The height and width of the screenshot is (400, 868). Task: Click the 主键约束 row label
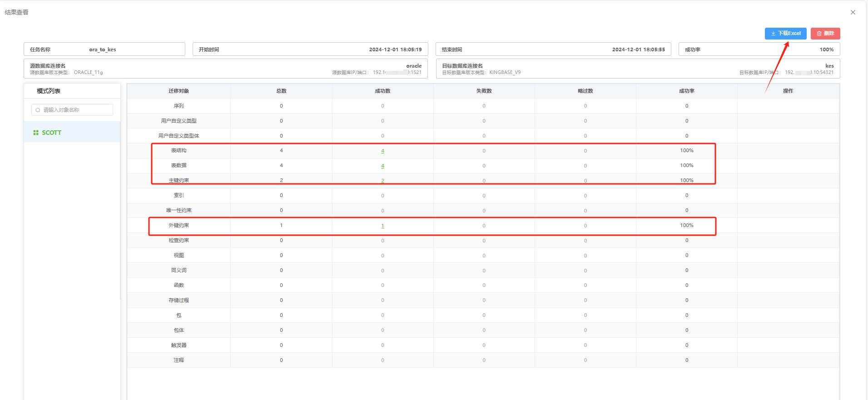click(x=179, y=180)
